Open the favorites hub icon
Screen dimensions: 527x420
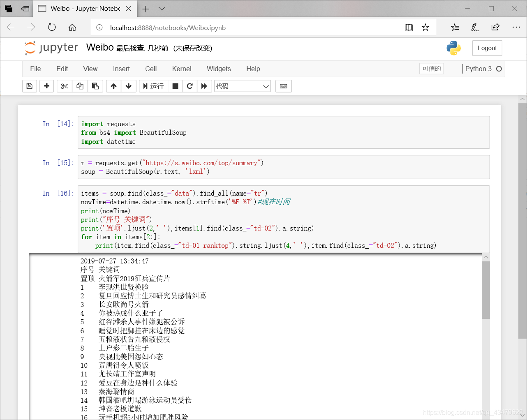click(x=455, y=28)
